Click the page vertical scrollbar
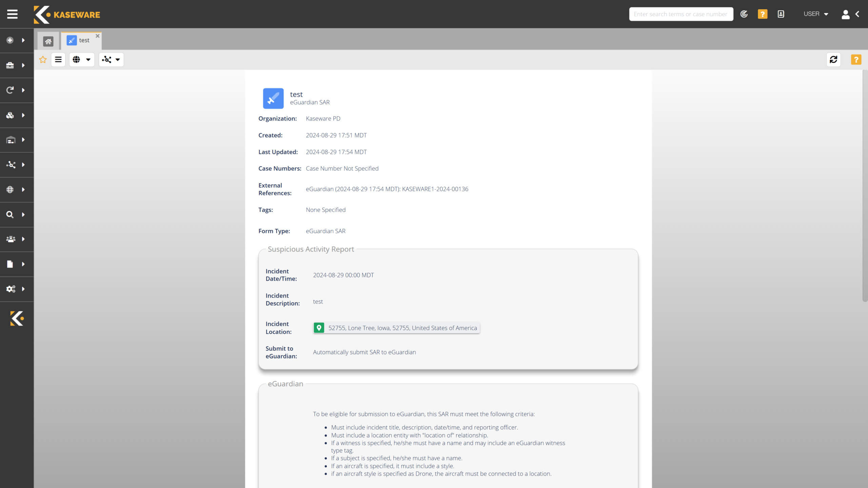The height and width of the screenshot is (488, 868). (x=865, y=186)
